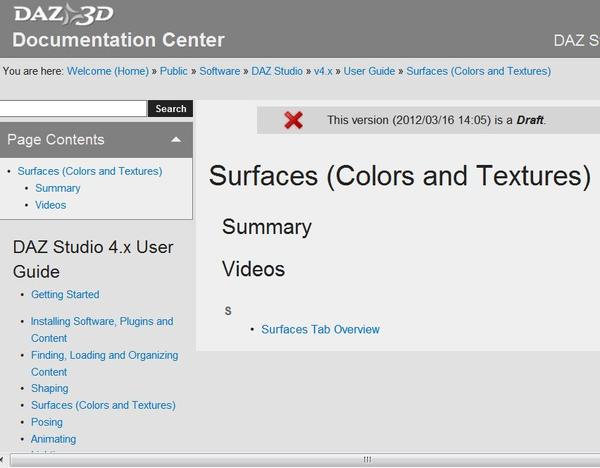Open the Welcome (Home) breadcrumb link

click(107, 71)
